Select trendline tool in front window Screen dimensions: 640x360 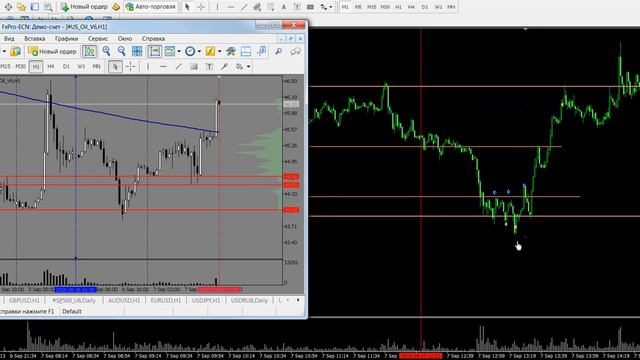[178, 67]
